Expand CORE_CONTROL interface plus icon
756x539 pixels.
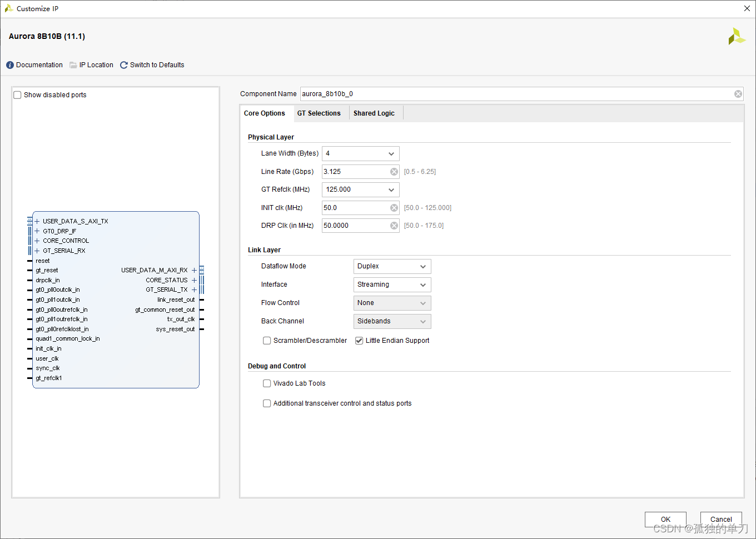(x=37, y=241)
